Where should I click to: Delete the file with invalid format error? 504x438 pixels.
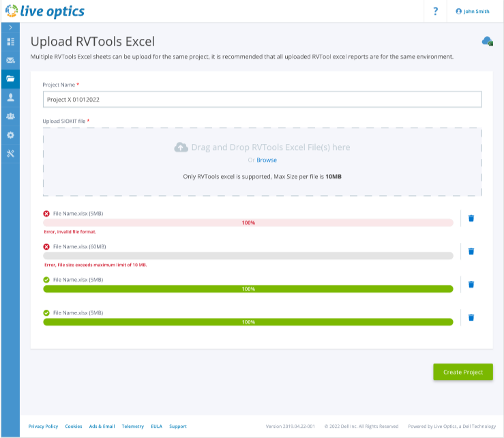tap(471, 218)
